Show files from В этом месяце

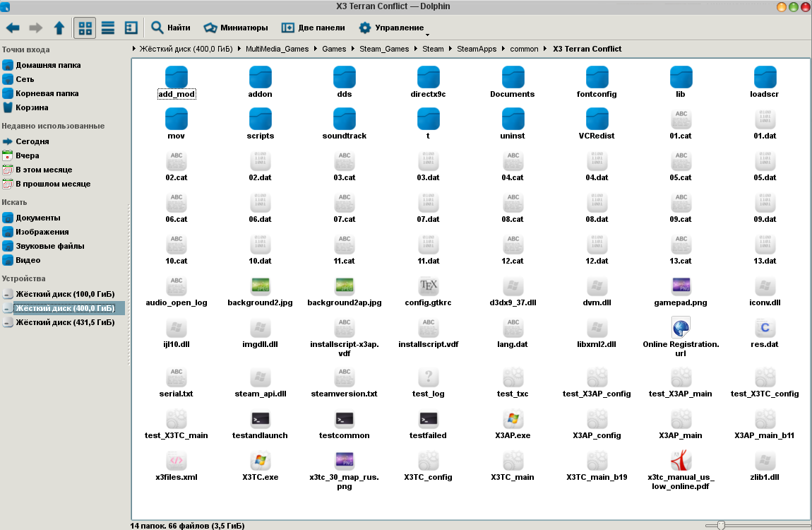pos(38,170)
